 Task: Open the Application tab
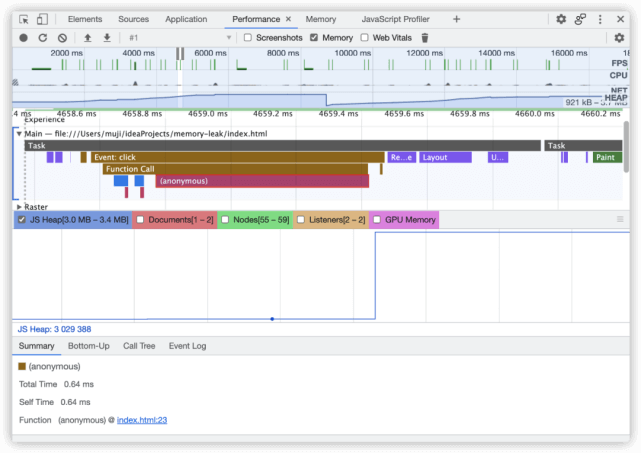coord(186,19)
